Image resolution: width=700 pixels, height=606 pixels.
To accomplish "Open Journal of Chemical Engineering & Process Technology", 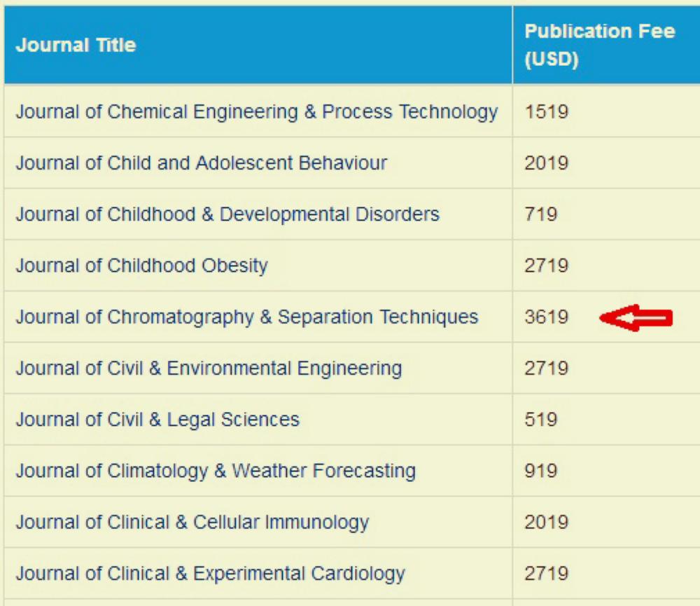I will (x=257, y=112).
